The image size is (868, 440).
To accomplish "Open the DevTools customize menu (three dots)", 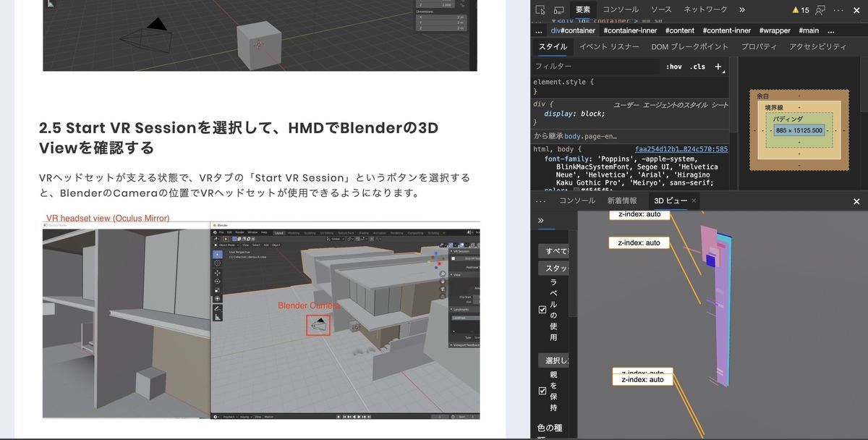I will click(839, 10).
